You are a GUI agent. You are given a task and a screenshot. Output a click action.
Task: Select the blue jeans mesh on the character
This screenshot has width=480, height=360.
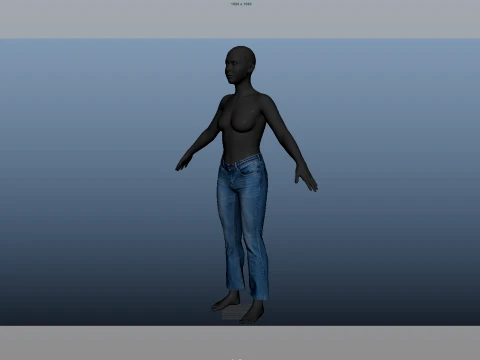coord(243,227)
